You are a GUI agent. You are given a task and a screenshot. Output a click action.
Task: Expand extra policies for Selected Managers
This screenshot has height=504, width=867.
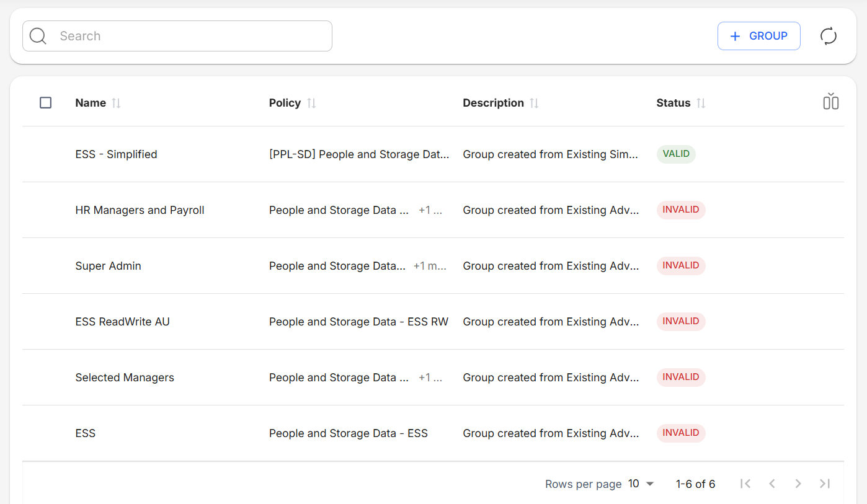[x=430, y=378]
